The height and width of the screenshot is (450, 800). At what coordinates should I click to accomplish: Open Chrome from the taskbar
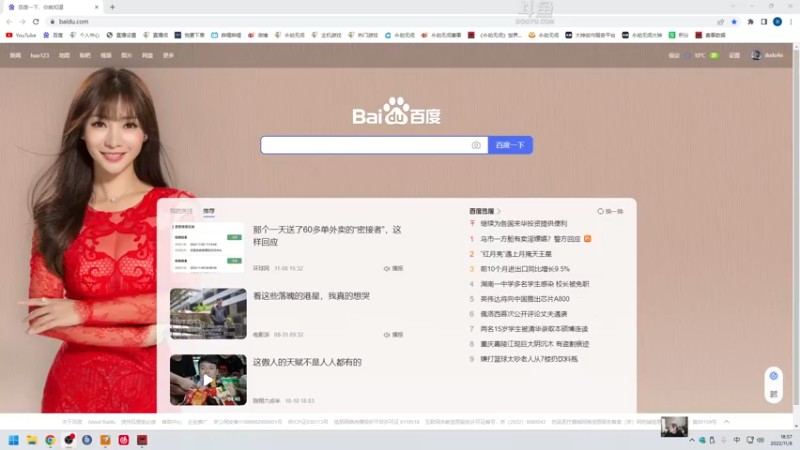pyautogui.click(x=50, y=440)
